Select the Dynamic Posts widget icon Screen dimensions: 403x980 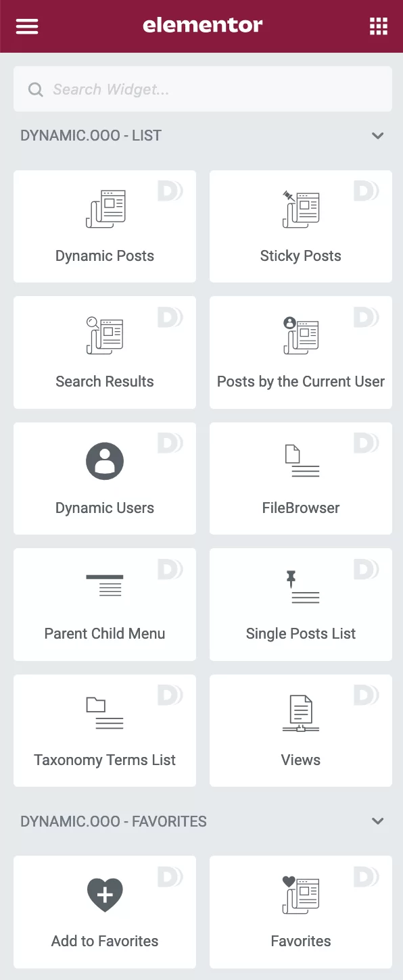tap(104, 207)
